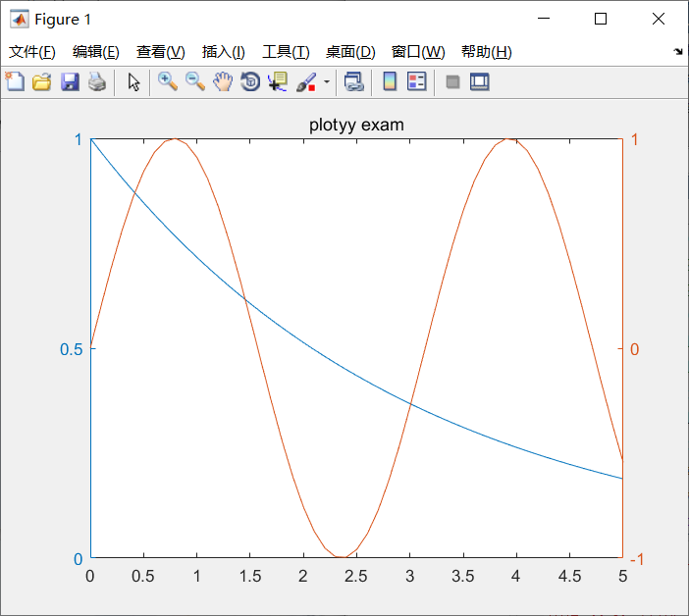Select the Data Cursor tool
The image size is (689, 616).
[x=278, y=81]
